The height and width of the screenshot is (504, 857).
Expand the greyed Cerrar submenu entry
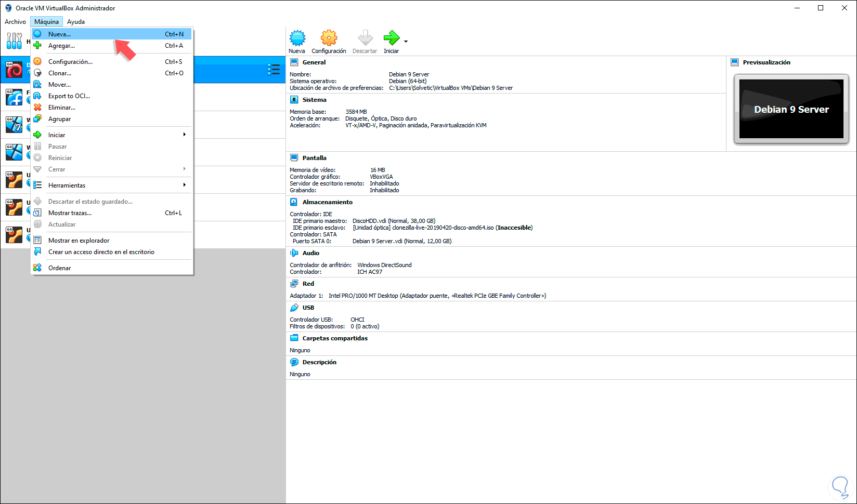click(112, 169)
